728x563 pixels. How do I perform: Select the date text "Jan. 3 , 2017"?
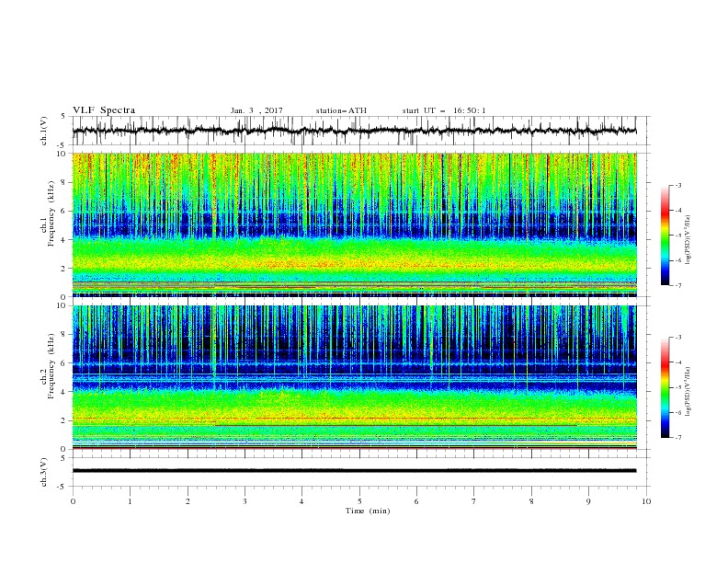click(x=256, y=110)
